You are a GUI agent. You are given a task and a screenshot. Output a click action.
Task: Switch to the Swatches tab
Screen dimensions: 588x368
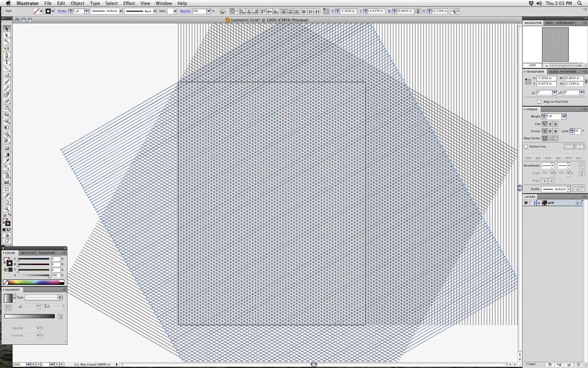click(x=28, y=253)
